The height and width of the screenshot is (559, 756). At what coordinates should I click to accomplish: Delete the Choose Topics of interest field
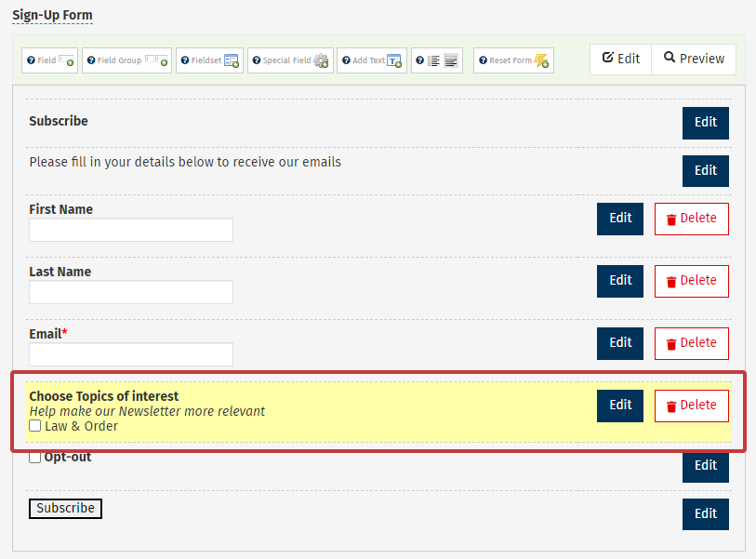[x=691, y=406]
